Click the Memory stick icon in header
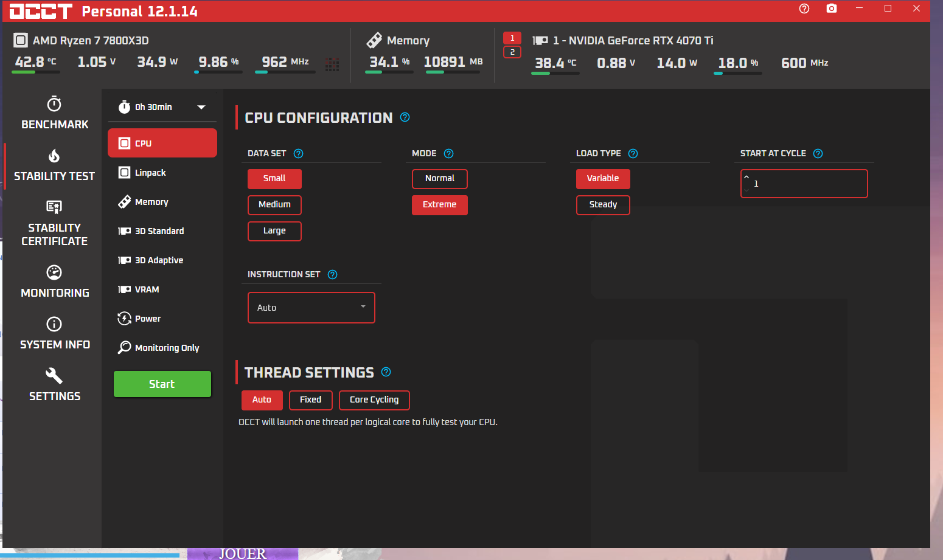The height and width of the screenshot is (560, 943). pos(374,40)
